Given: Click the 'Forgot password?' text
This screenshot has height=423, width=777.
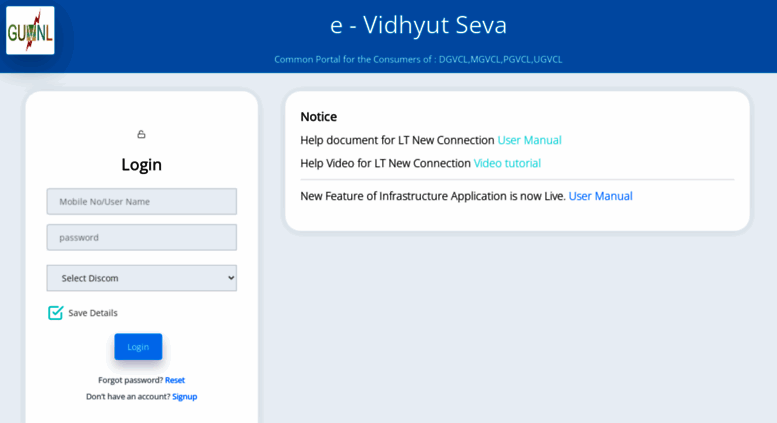Looking at the screenshot, I should [x=130, y=380].
